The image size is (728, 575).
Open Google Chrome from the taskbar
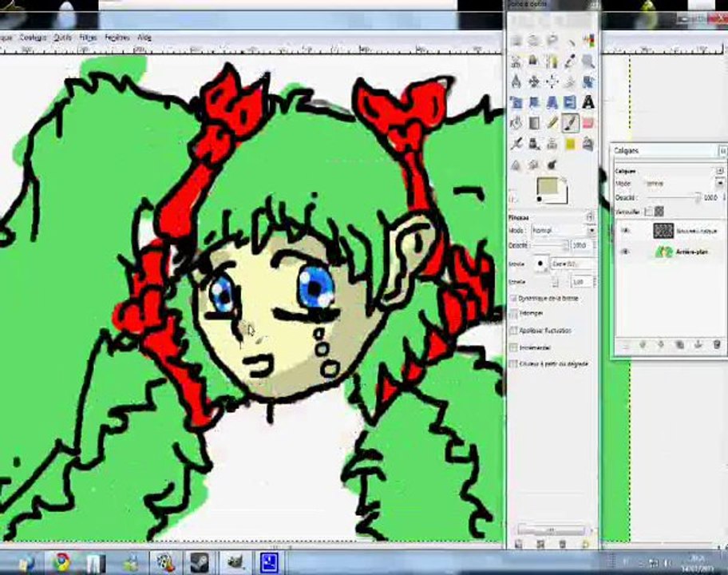pyautogui.click(x=61, y=562)
